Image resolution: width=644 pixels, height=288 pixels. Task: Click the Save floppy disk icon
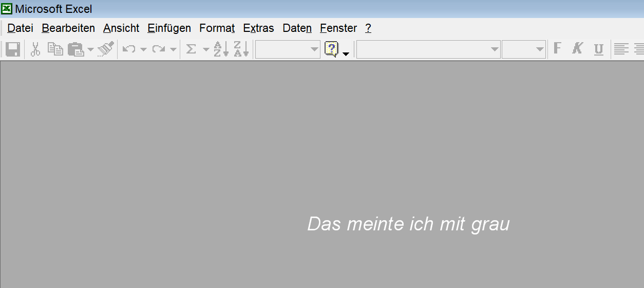pos(13,49)
